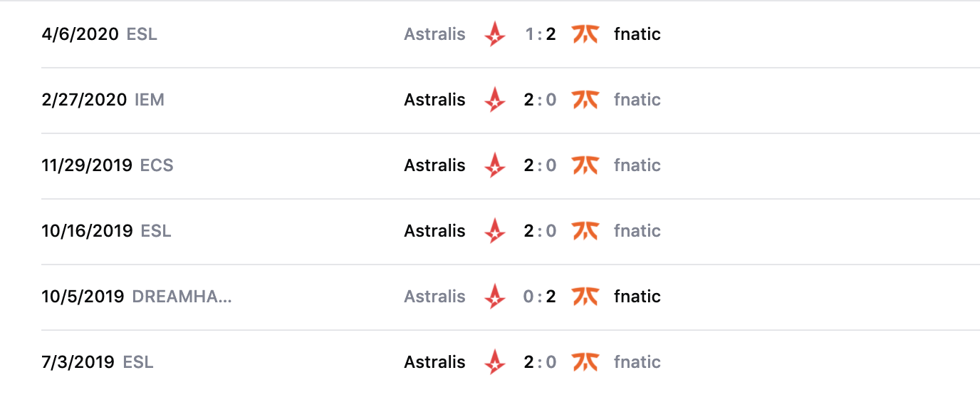Select the 1:2 score on 4/6/2020
This screenshot has width=980, height=395.
[540, 34]
